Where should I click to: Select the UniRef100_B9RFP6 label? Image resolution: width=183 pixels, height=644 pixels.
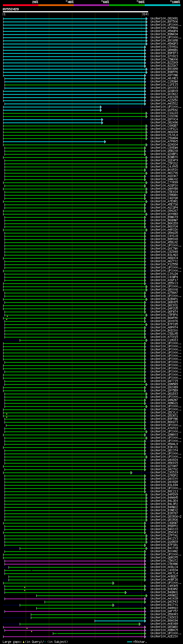pos(164,72)
